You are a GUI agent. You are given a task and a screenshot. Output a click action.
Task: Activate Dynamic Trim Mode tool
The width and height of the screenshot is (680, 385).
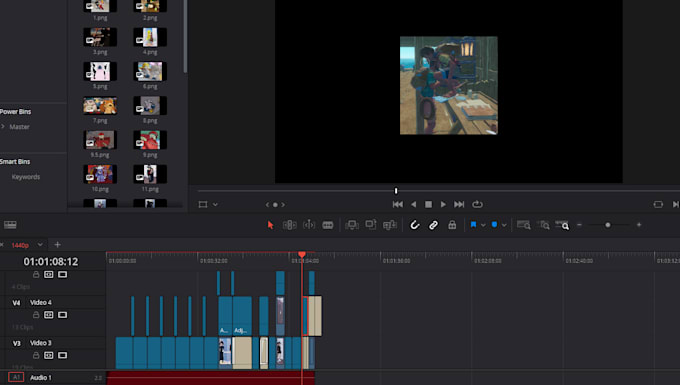point(309,225)
